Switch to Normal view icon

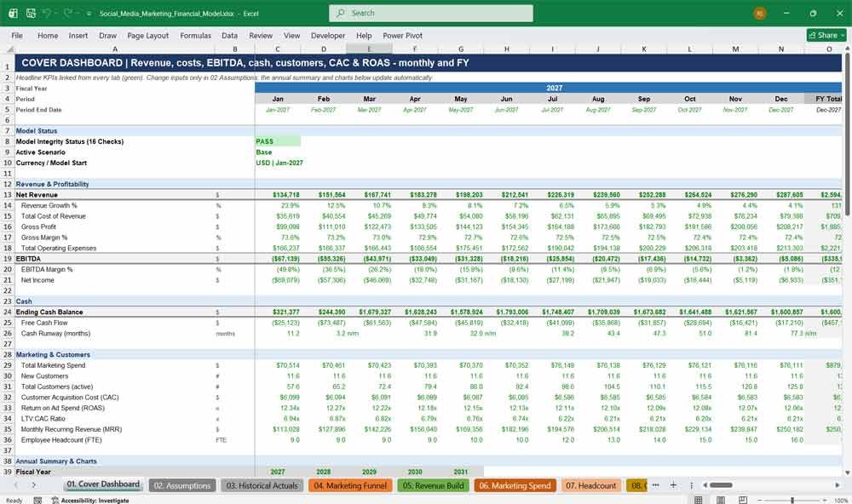pyautogui.click(x=699, y=500)
